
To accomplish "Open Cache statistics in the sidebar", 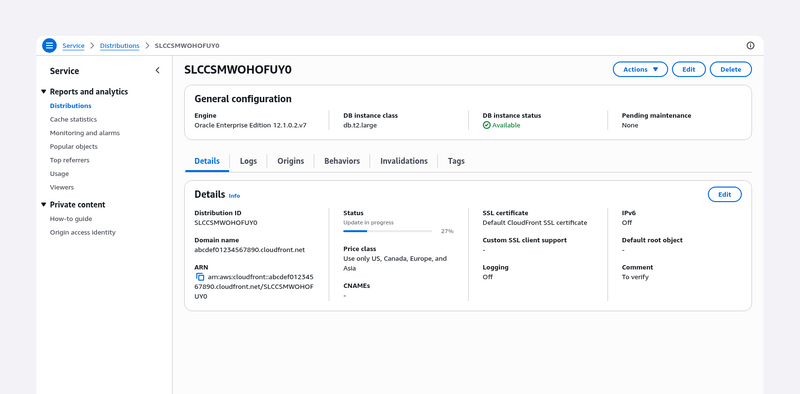I will click(73, 119).
